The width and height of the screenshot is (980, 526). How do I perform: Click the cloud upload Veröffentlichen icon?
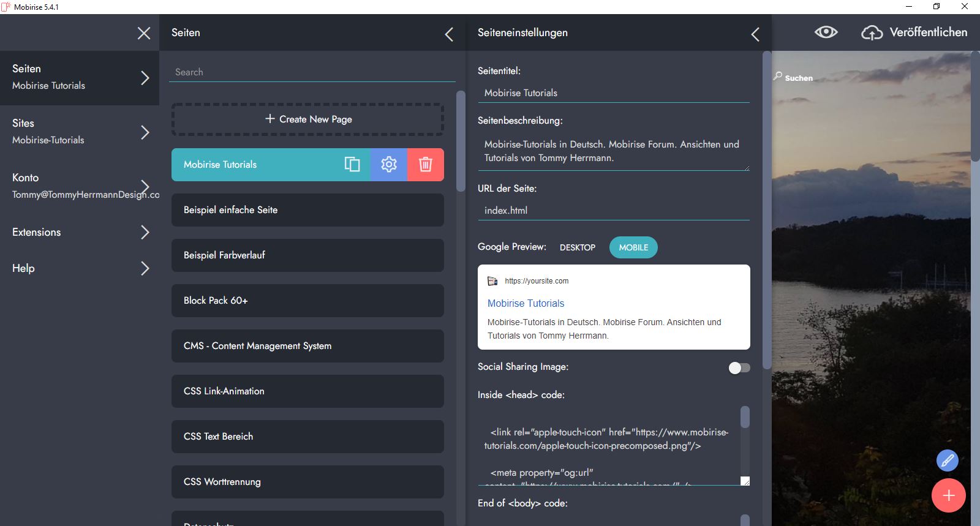(872, 33)
